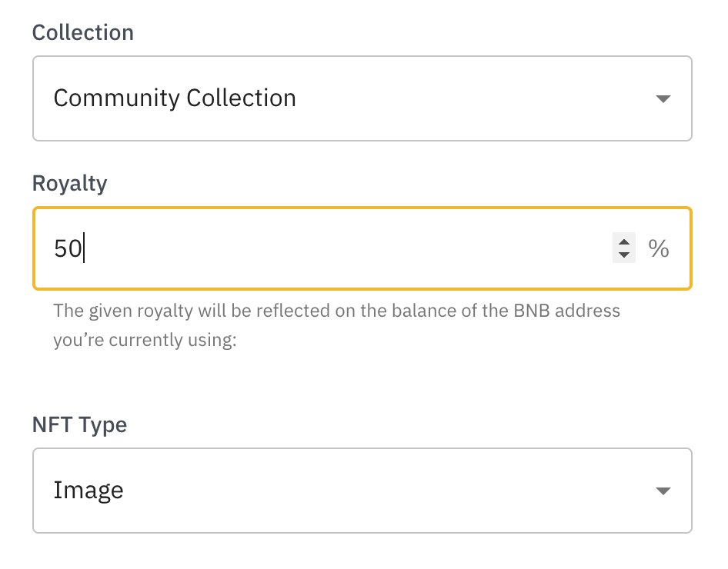Select the 'Image' option text
728x569 pixels.
[88, 490]
